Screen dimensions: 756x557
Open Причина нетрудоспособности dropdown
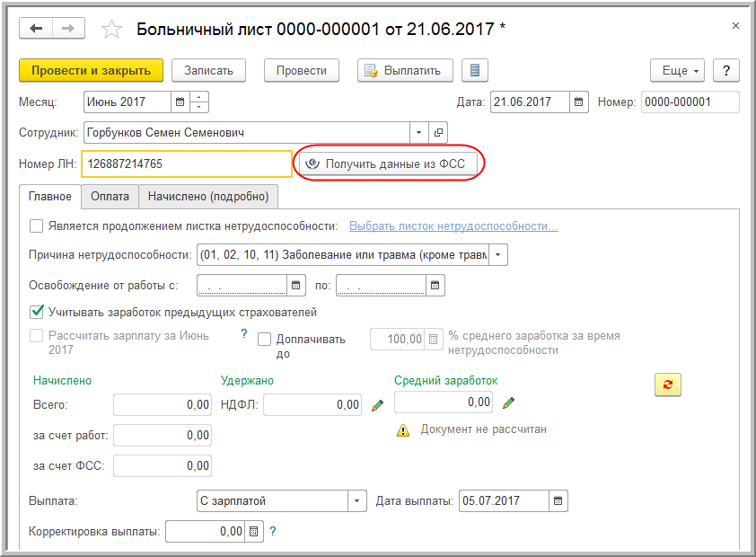(499, 255)
